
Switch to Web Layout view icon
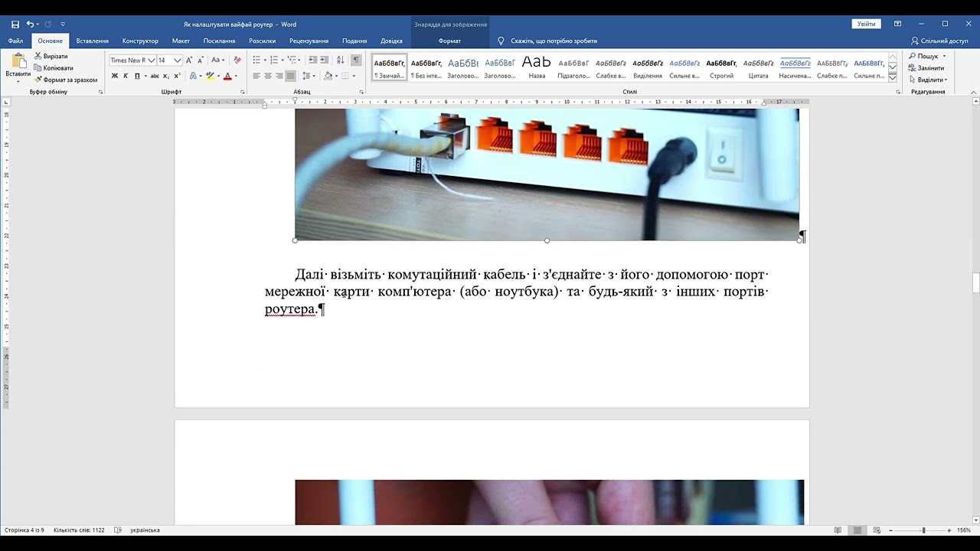pos(877,530)
